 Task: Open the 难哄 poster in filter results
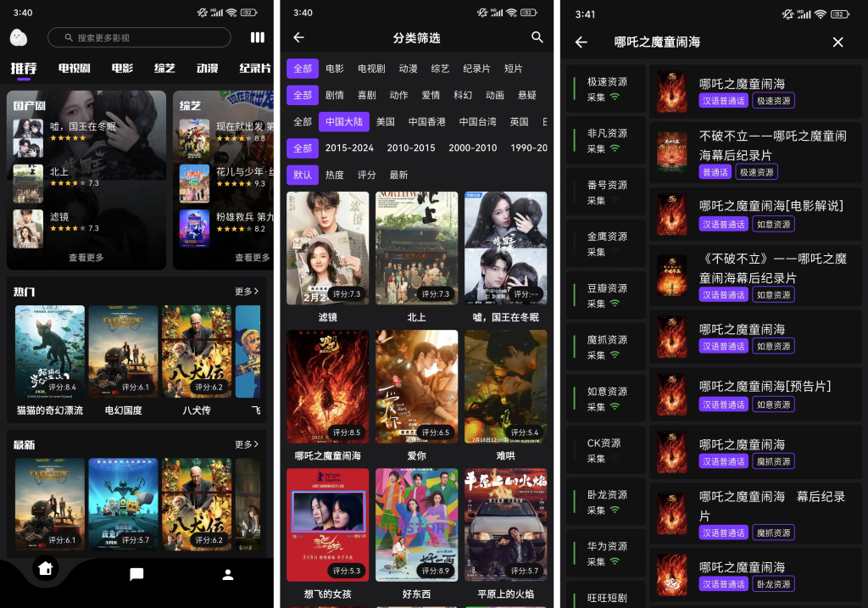tap(506, 387)
